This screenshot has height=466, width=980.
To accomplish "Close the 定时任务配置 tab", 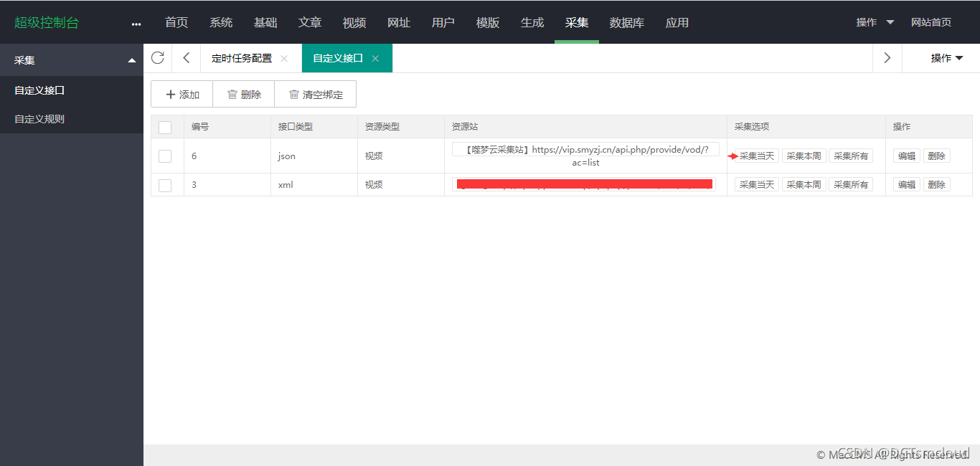I will [284, 59].
